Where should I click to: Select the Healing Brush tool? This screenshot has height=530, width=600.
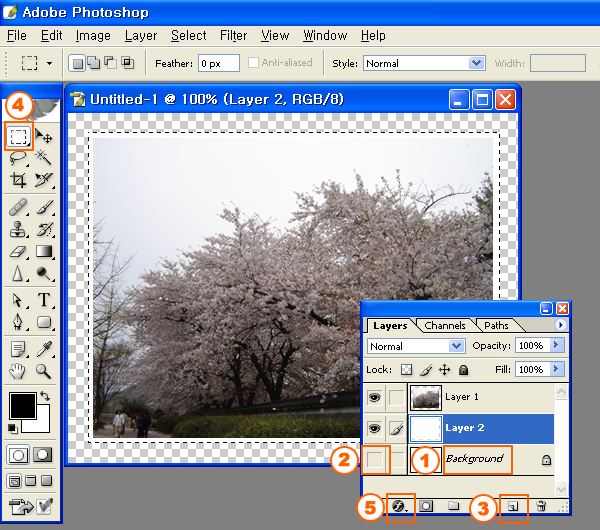click(x=18, y=207)
